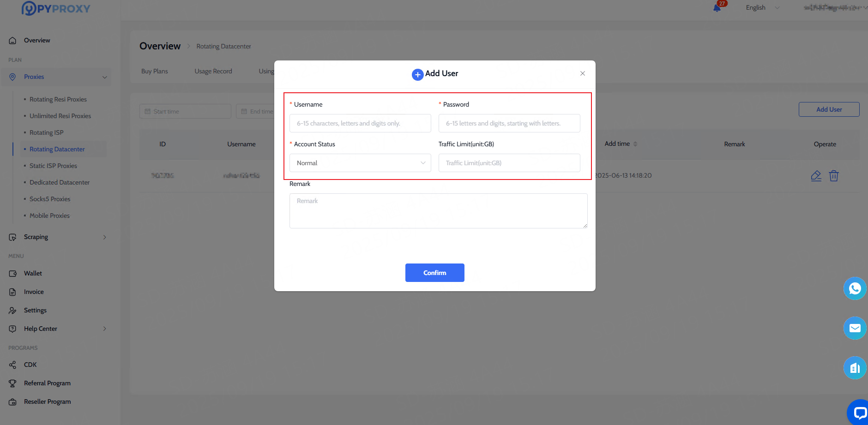Image resolution: width=868 pixels, height=425 pixels.
Task: Open the Buy Plans tab
Action: click(155, 71)
